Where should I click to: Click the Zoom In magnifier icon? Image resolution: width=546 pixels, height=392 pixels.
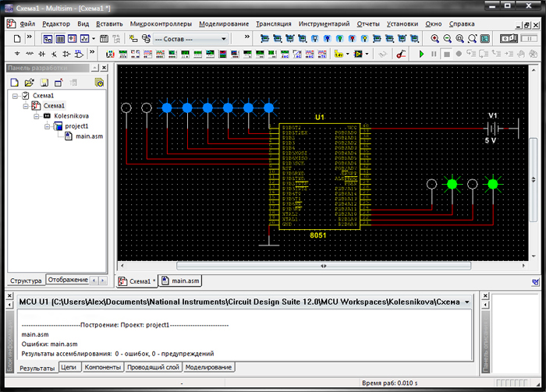coord(434,39)
